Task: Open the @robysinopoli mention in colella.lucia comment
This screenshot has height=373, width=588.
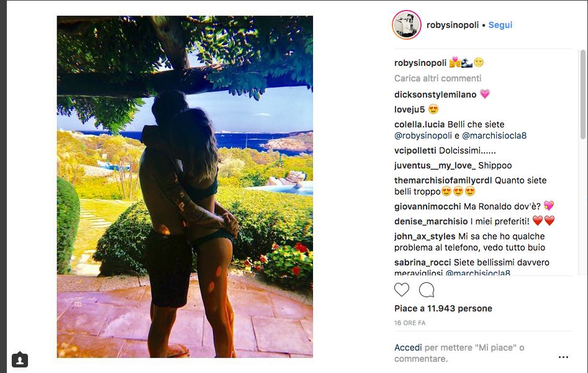Action: (x=423, y=136)
